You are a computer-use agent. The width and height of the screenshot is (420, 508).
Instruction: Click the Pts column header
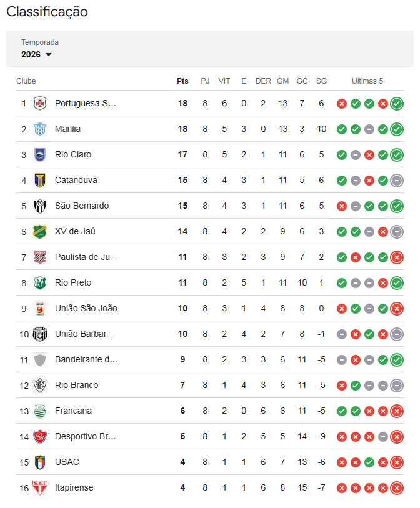(x=182, y=81)
